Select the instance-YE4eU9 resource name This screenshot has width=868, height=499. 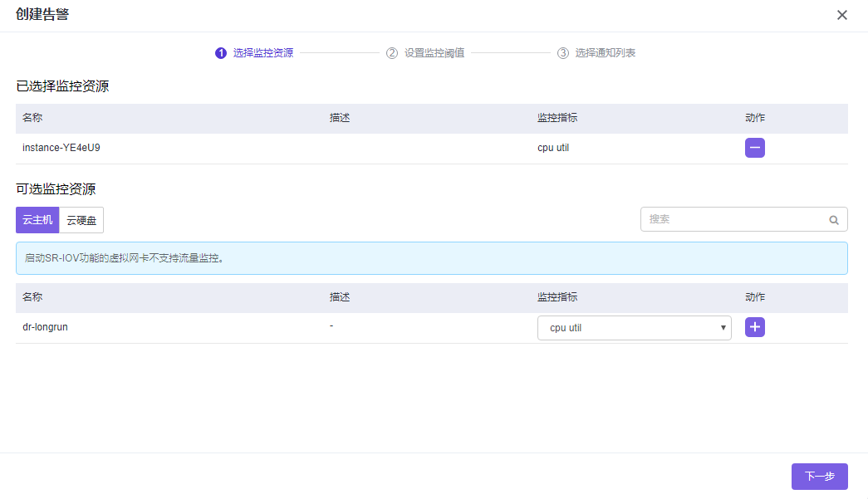coord(61,148)
